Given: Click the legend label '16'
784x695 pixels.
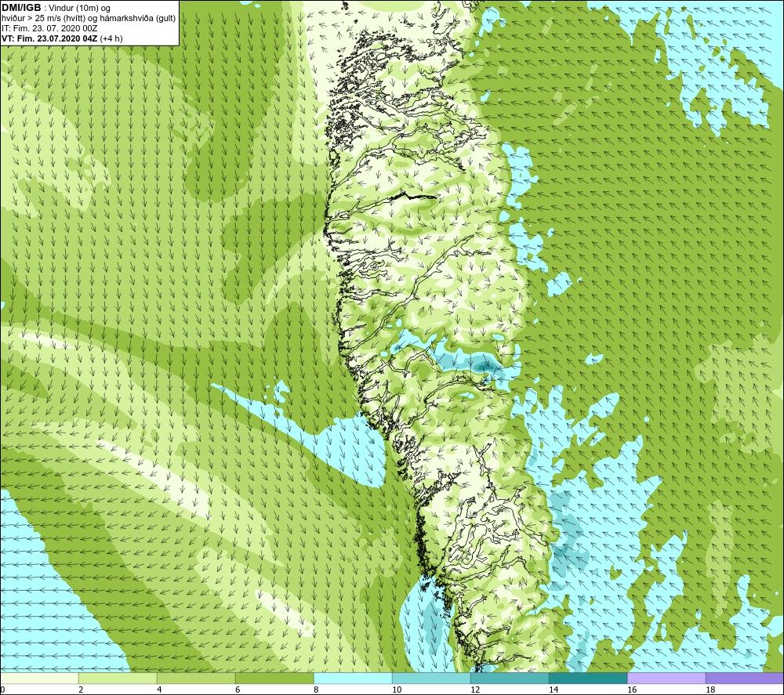Looking at the screenshot, I should point(632,690).
